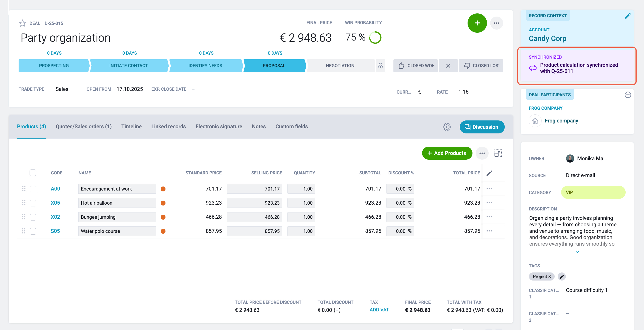Screen dimensions: 644x330
Task: Open the Timeline tab
Action: [x=131, y=126]
